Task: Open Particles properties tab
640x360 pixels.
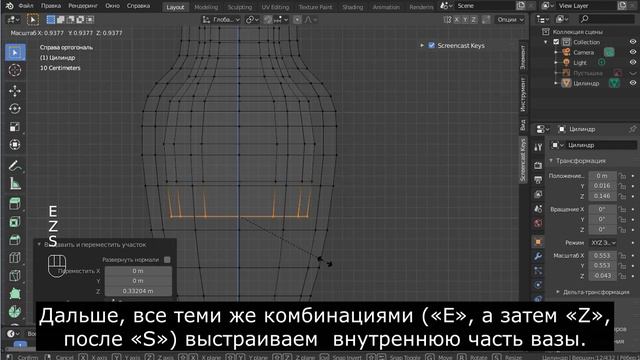Action: 538,271
